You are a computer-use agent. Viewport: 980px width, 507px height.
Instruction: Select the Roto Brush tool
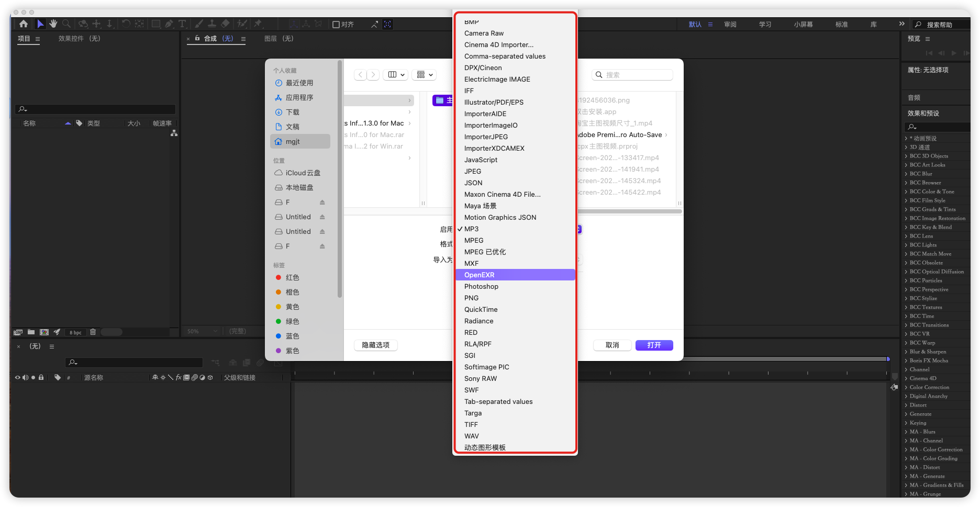pos(242,24)
